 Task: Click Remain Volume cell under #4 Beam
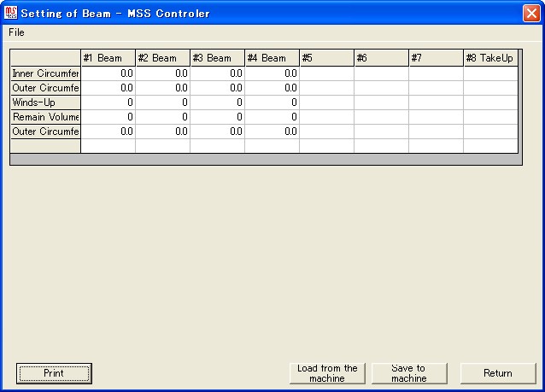(272, 117)
